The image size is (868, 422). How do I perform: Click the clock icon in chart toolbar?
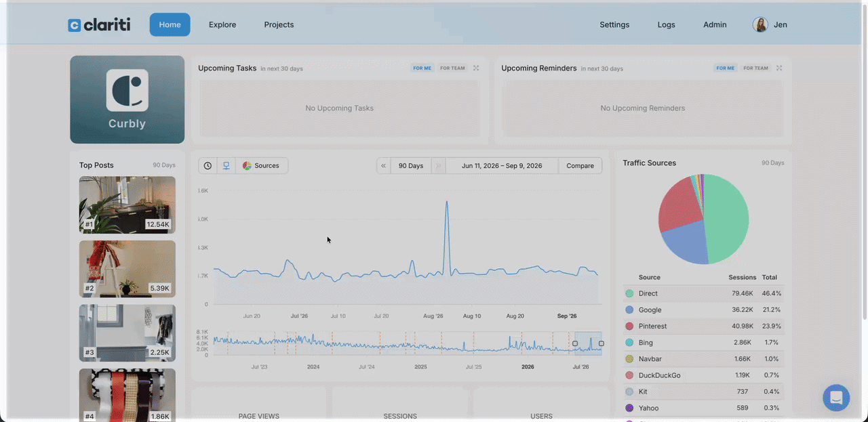tap(208, 165)
